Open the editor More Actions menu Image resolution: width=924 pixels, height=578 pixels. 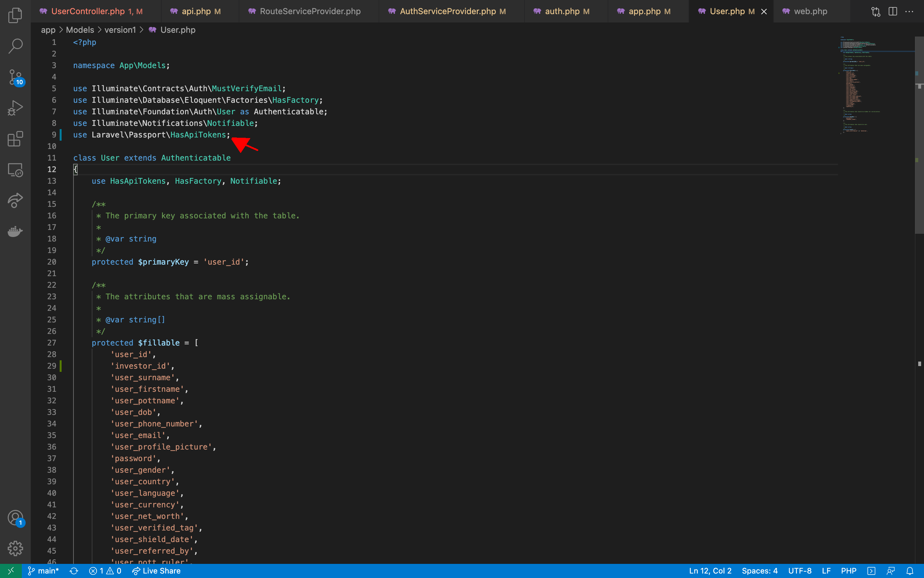click(x=910, y=12)
